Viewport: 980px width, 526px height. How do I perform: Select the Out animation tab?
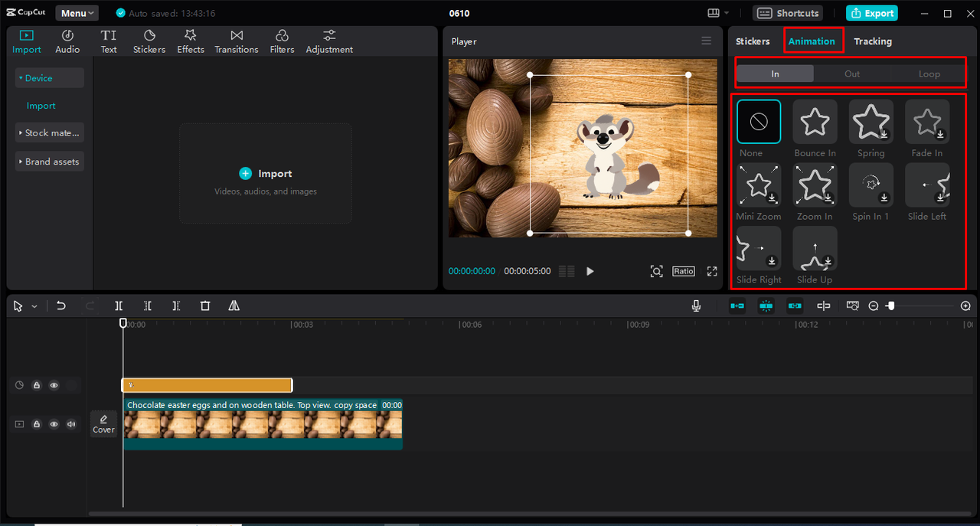click(x=852, y=74)
